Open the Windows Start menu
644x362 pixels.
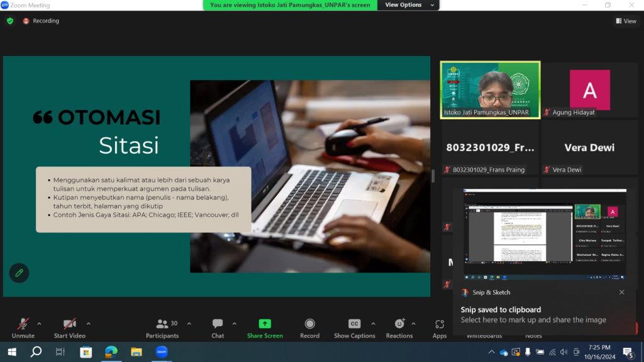[x=12, y=352]
